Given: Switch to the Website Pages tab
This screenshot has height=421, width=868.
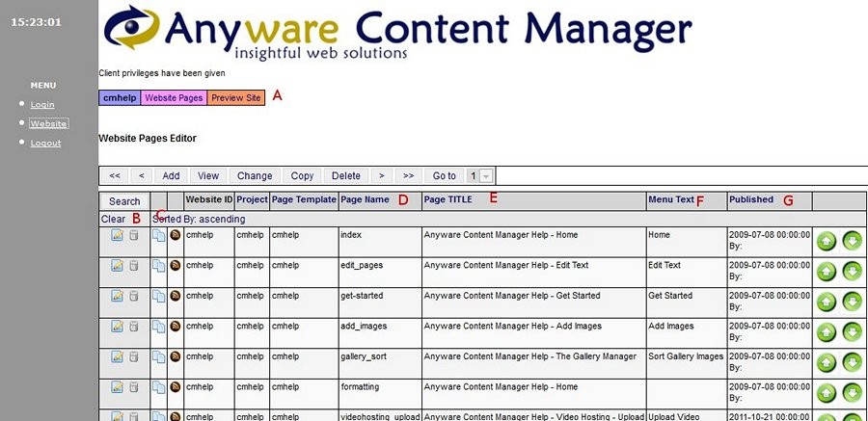Looking at the screenshot, I should coord(174,98).
